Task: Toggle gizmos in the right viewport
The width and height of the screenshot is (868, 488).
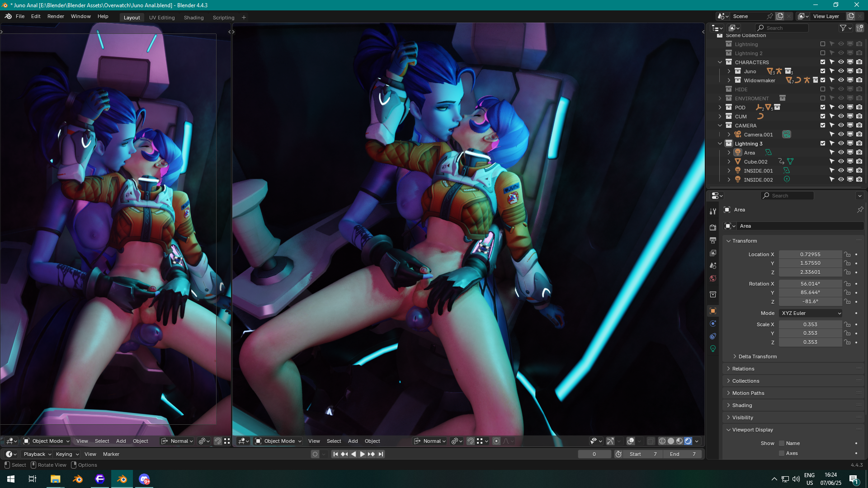Action: (610, 441)
